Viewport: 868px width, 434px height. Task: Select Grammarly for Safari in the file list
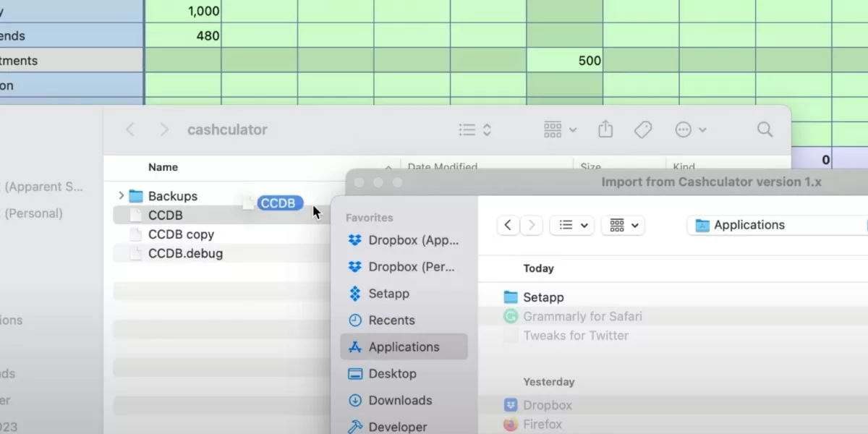tap(572, 316)
